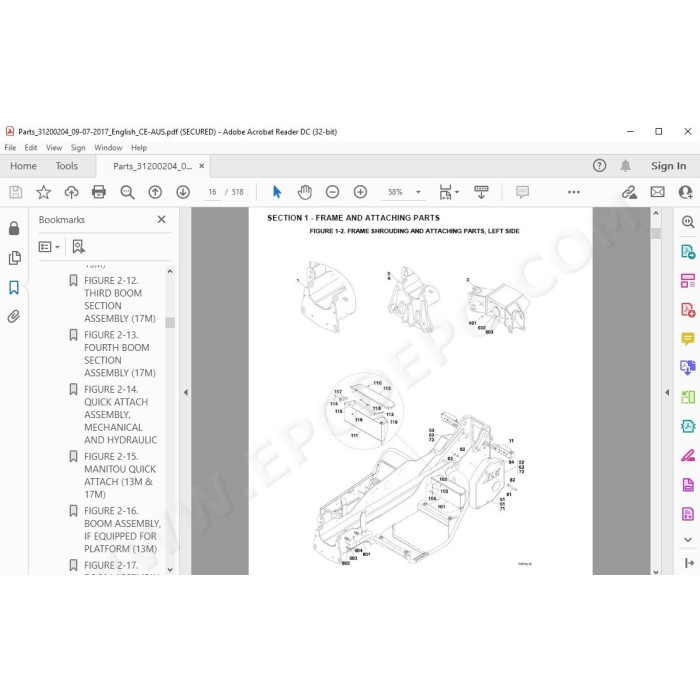
Task: Click the read mode keyboard icon
Action: [x=481, y=192]
